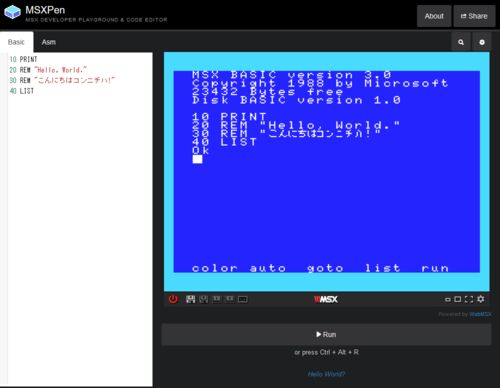Viewport: 500px width, 388px height.
Task: Open emulator settings gear icon
Action: [480, 299]
